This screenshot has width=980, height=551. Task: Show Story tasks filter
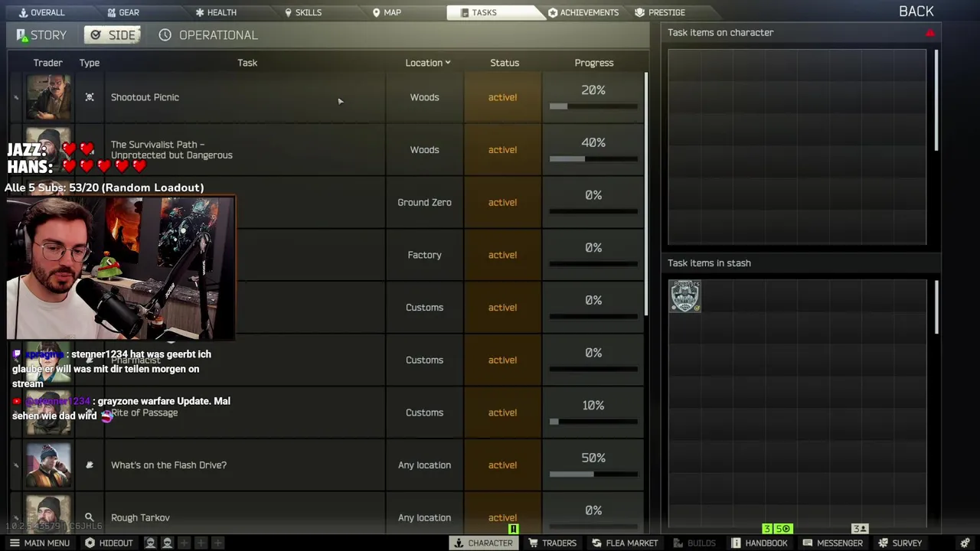[x=41, y=35]
